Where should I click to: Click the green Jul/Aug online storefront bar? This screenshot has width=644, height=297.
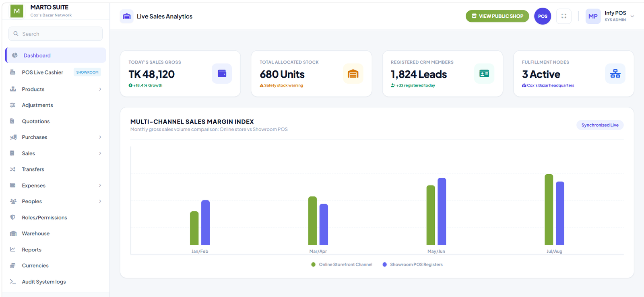(549, 209)
